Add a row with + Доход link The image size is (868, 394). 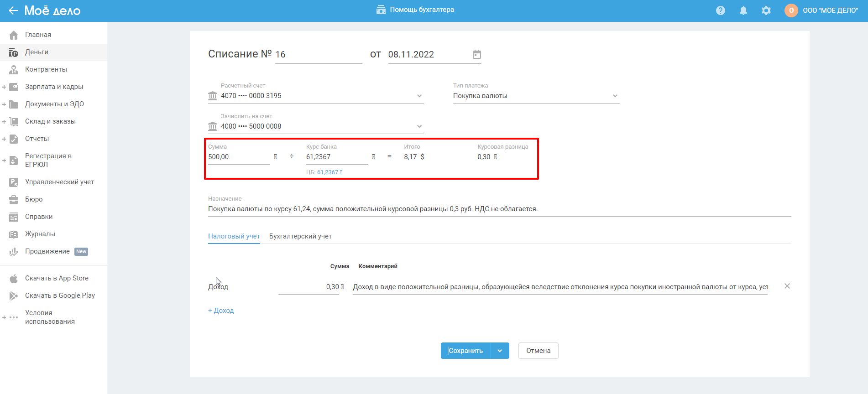pyautogui.click(x=221, y=311)
